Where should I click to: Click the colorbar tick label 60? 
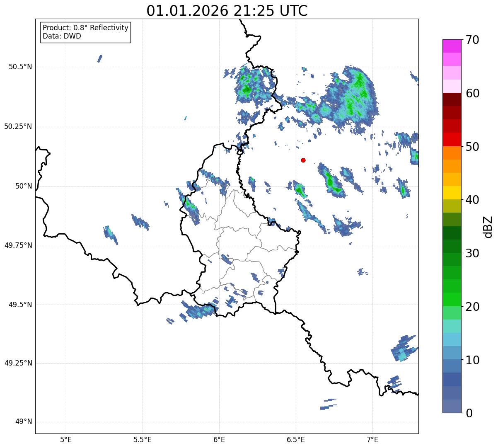pos(472,93)
